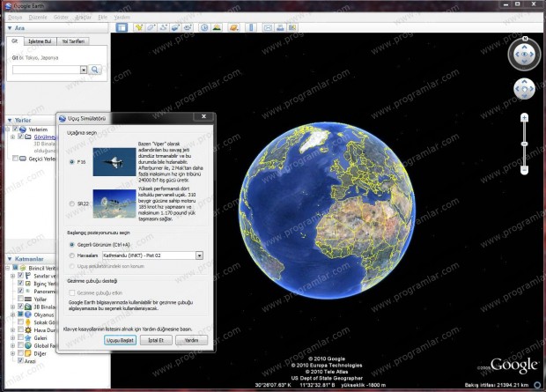Click the Diğer note layer icon

(28, 353)
